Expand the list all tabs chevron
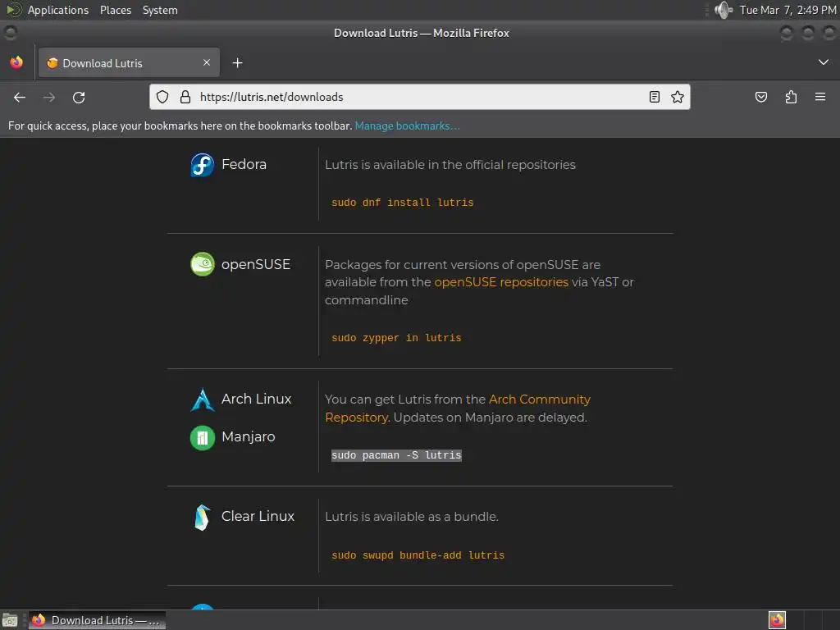 pyautogui.click(x=824, y=62)
